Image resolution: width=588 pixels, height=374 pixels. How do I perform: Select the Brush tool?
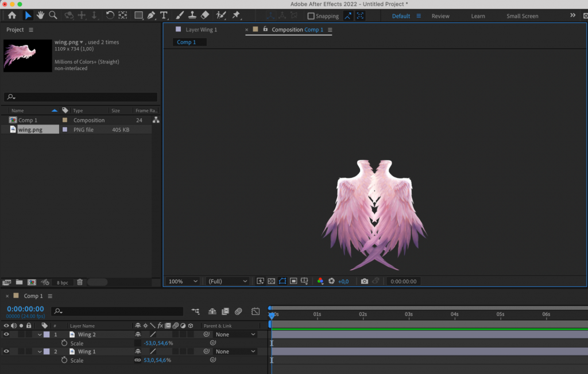(179, 15)
